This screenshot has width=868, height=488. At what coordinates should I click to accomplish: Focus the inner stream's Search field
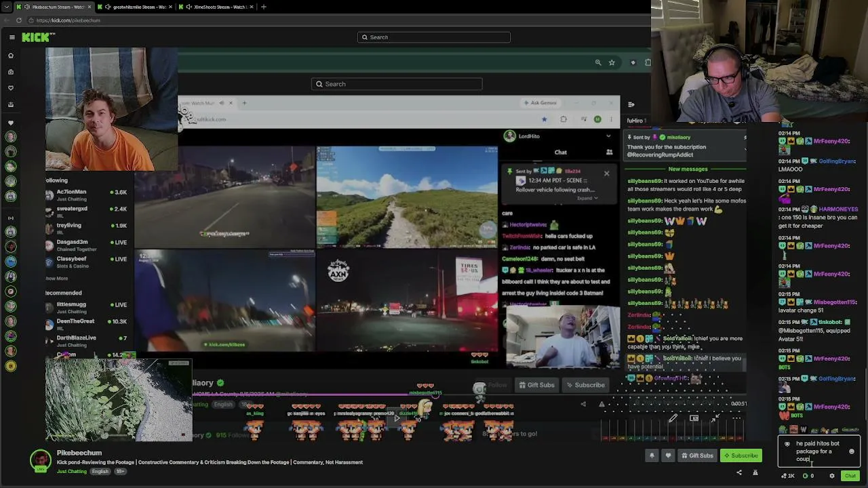tap(397, 84)
